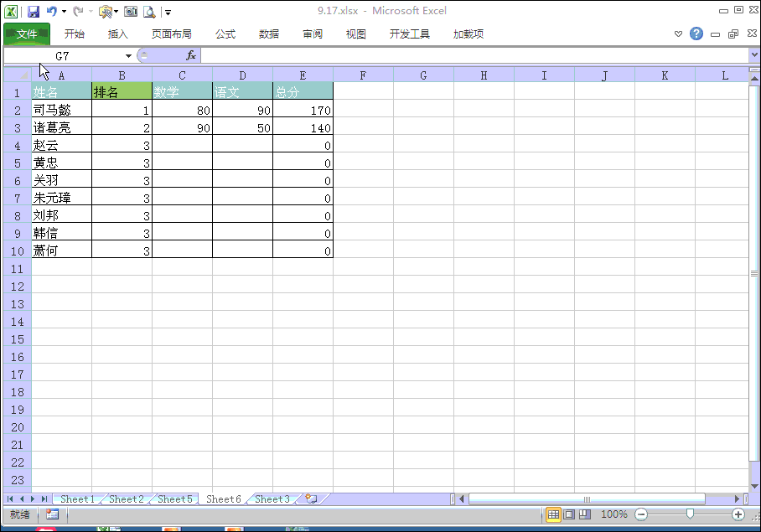Open the Name Box dropdown arrow
The height and width of the screenshot is (532, 761).
coord(128,56)
